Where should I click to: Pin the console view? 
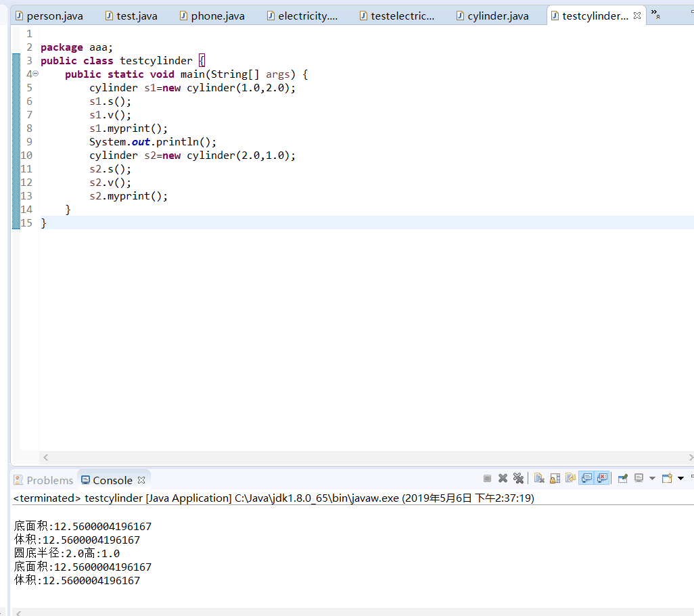tap(623, 479)
